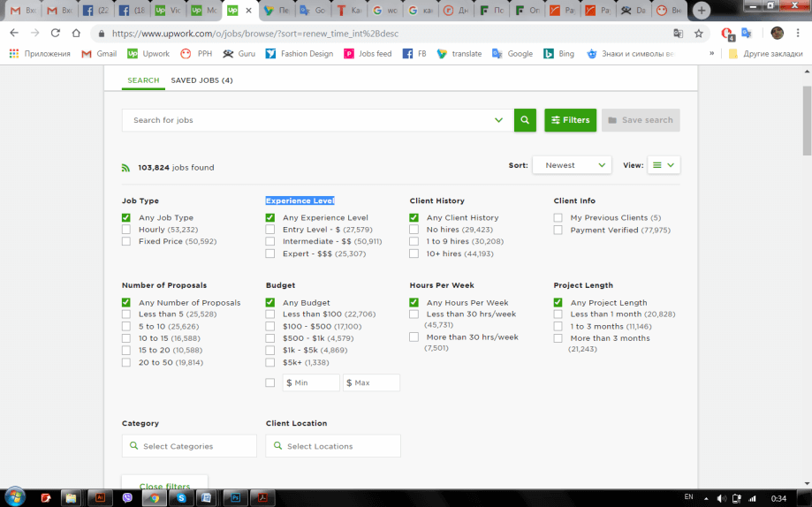Screen dimensions: 812x507
Task: Switch to the SEARCH tab
Action: pos(143,80)
